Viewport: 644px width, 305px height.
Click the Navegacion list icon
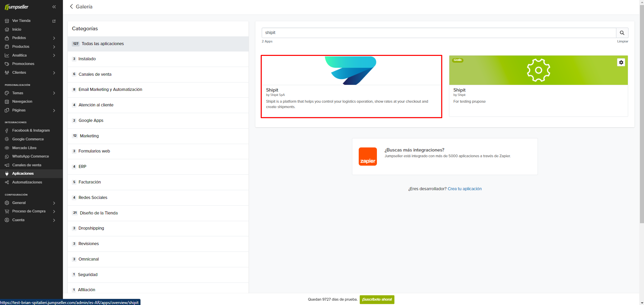click(x=7, y=102)
